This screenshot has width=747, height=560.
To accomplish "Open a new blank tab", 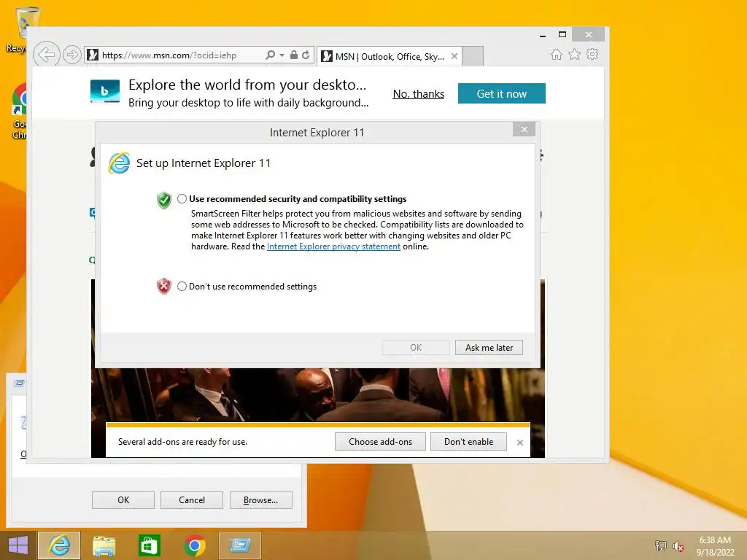I will [473, 56].
